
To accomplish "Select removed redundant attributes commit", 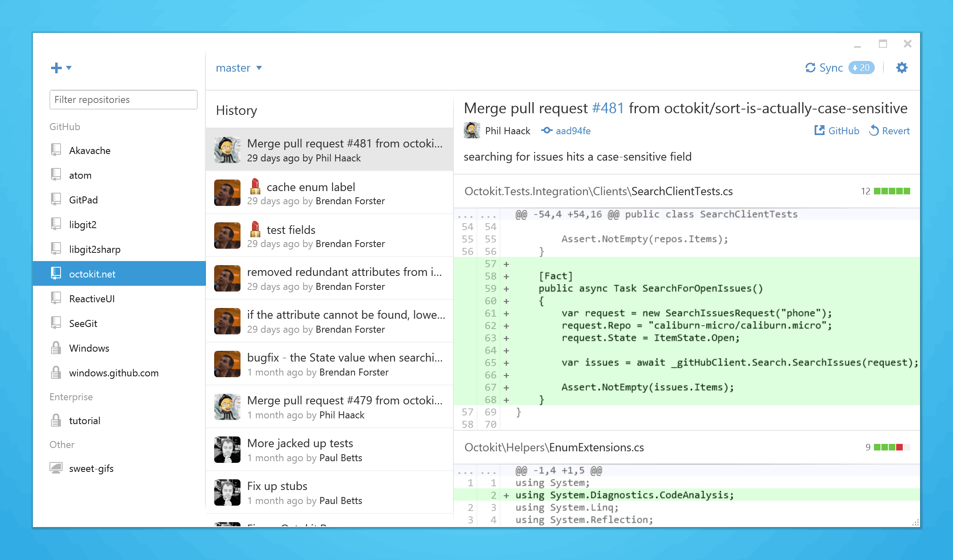I will tap(329, 278).
